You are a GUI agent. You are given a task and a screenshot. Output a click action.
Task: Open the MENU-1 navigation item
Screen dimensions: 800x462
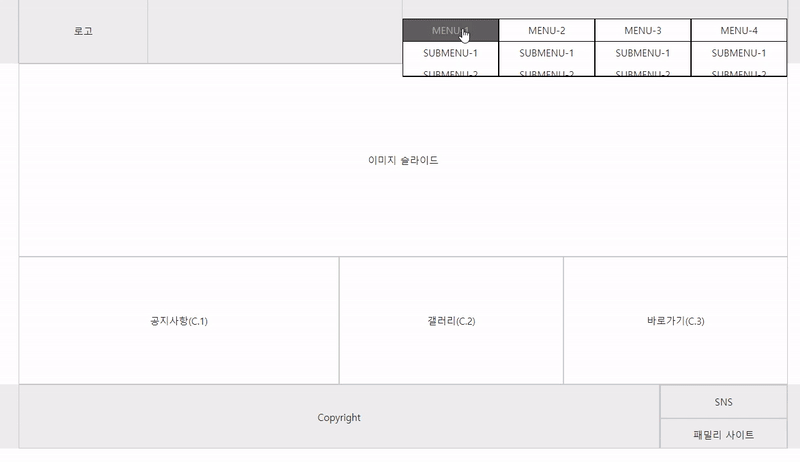point(451,31)
